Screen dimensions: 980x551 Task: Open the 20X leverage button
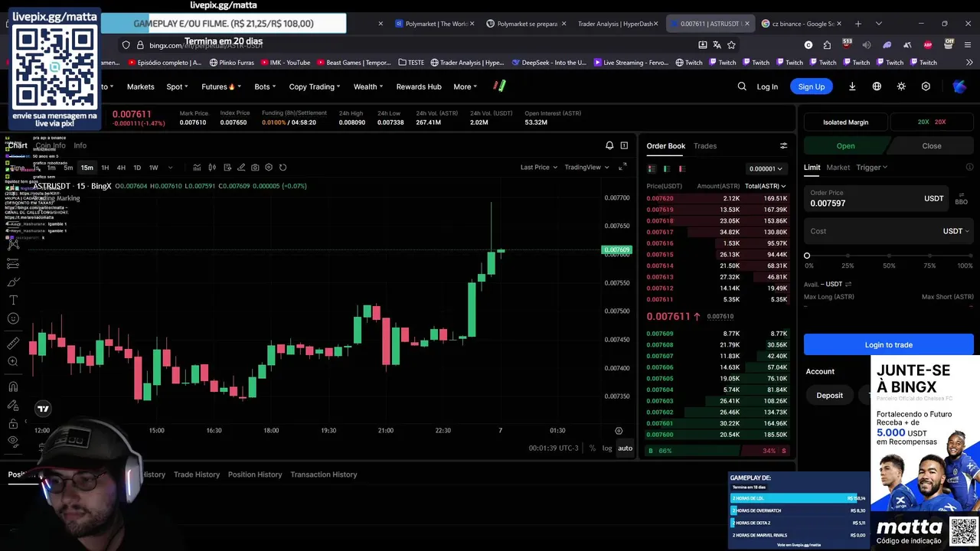932,122
